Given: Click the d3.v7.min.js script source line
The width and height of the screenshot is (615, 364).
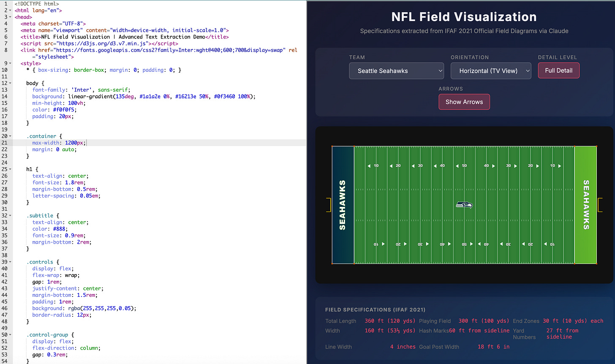Looking at the screenshot, I should coord(99,43).
